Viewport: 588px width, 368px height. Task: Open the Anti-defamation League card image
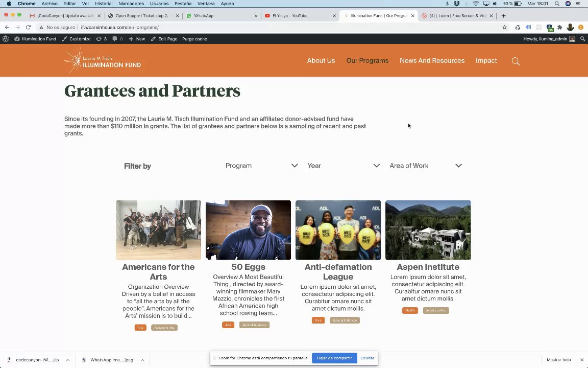[x=338, y=230]
